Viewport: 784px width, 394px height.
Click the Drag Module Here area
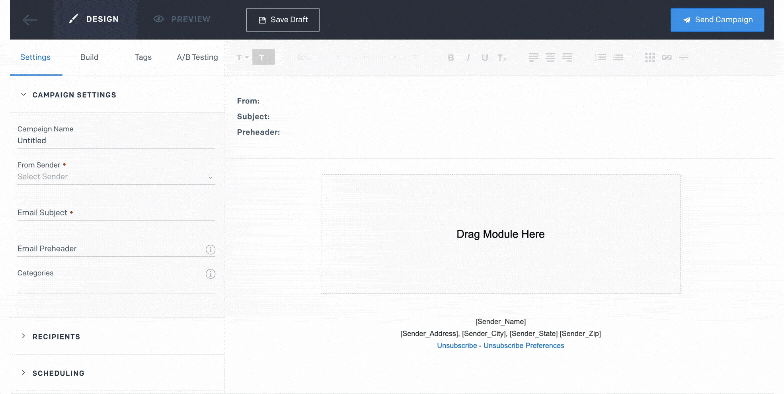tap(500, 234)
